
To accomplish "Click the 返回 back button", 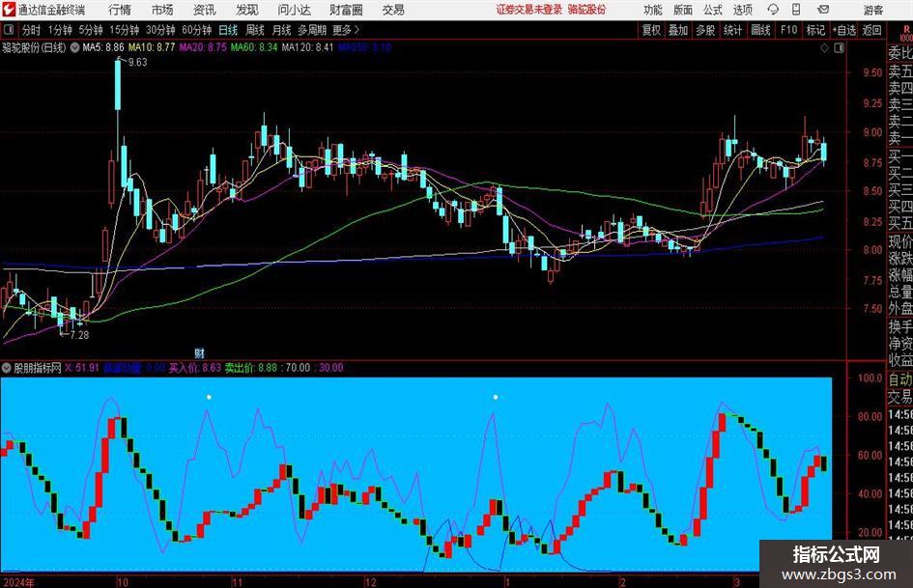I will [871, 30].
